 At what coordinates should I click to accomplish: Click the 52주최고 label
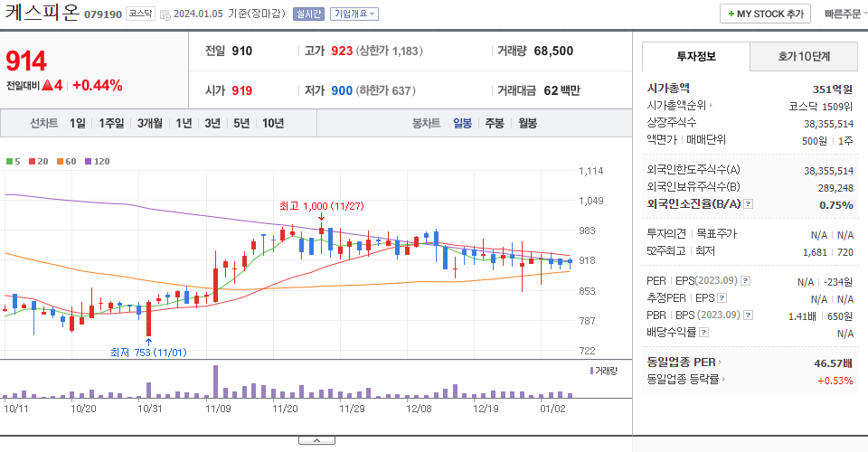pos(666,251)
